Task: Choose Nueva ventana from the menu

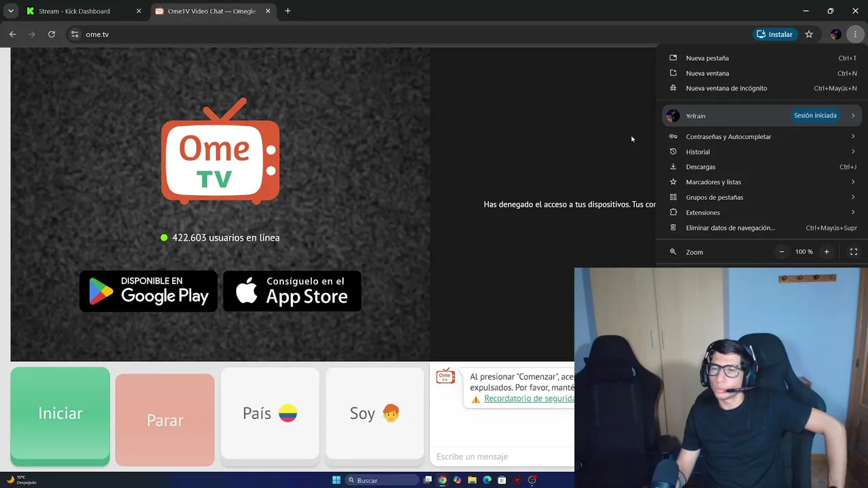Action: pyautogui.click(x=762, y=73)
